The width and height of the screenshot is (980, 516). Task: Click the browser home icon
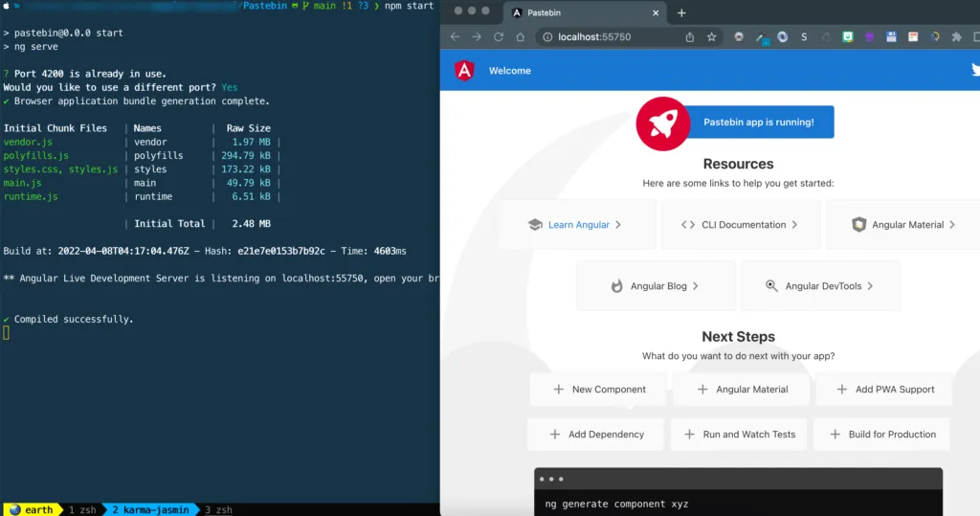point(520,37)
